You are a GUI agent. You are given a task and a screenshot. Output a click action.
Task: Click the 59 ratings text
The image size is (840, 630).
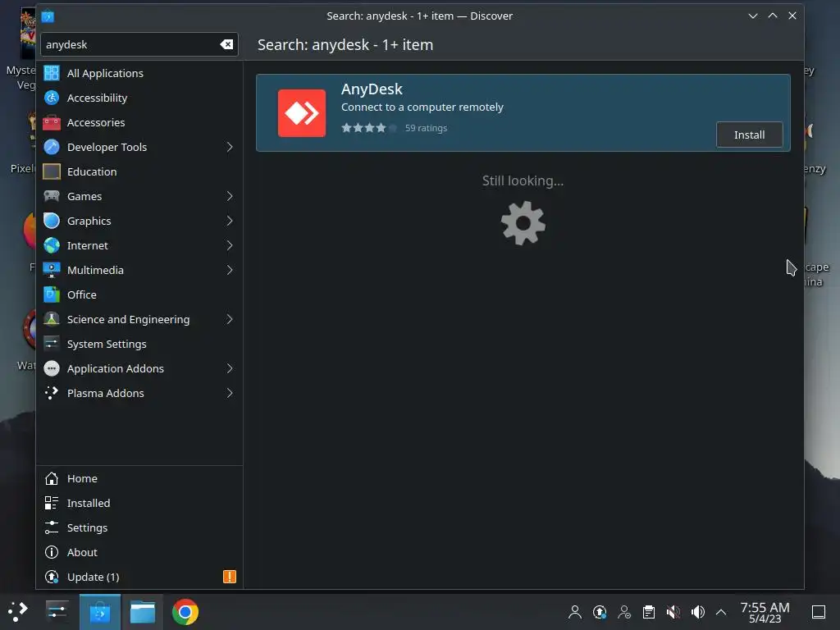coord(426,128)
